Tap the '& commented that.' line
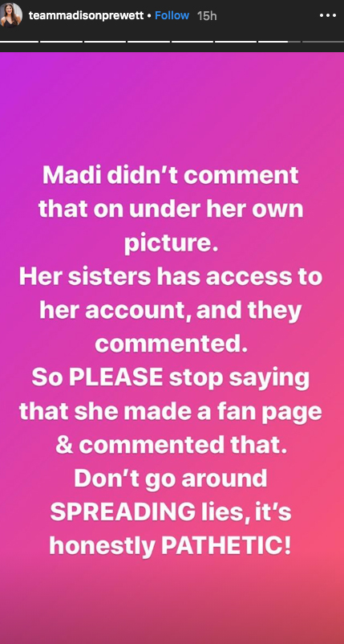The width and height of the screenshot is (344, 644). (x=171, y=445)
